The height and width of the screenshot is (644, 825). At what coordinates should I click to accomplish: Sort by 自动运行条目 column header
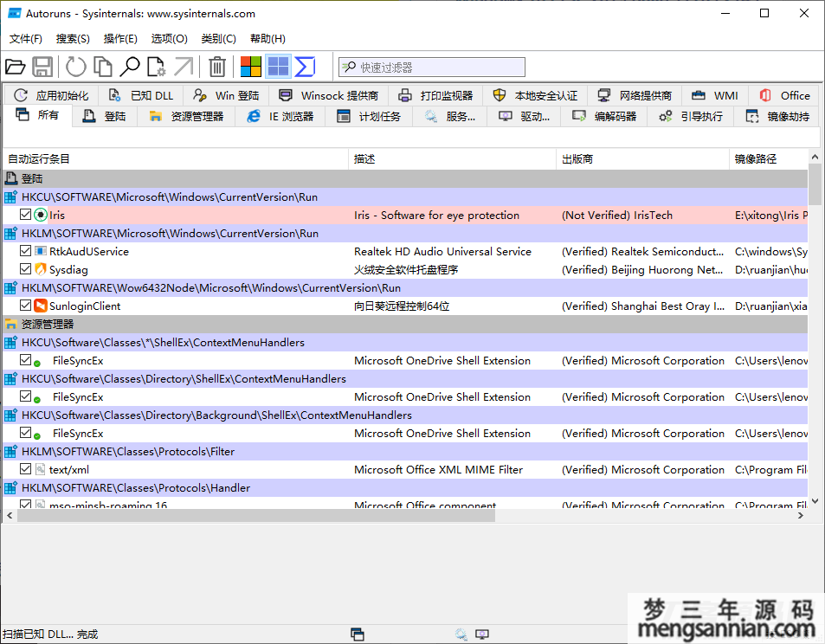pyautogui.click(x=176, y=159)
